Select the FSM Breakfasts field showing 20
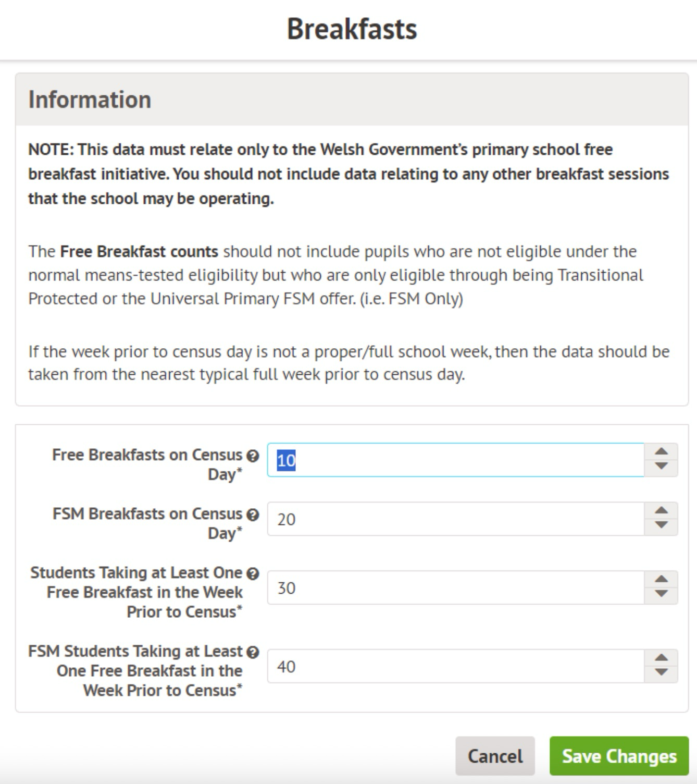Screen dimensions: 697x784 455,519
